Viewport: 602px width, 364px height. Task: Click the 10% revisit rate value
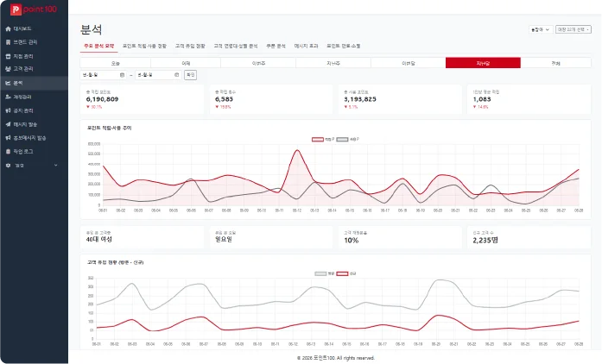pyautogui.click(x=351, y=241)
